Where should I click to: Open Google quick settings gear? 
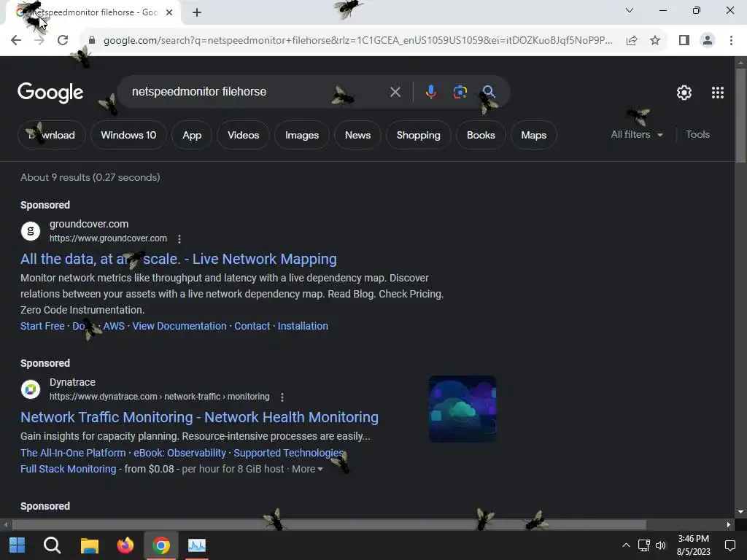coord(684,93)
